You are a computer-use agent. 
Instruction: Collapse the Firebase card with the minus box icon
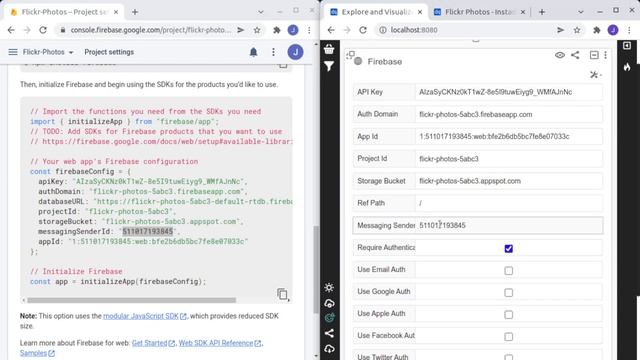594,55
